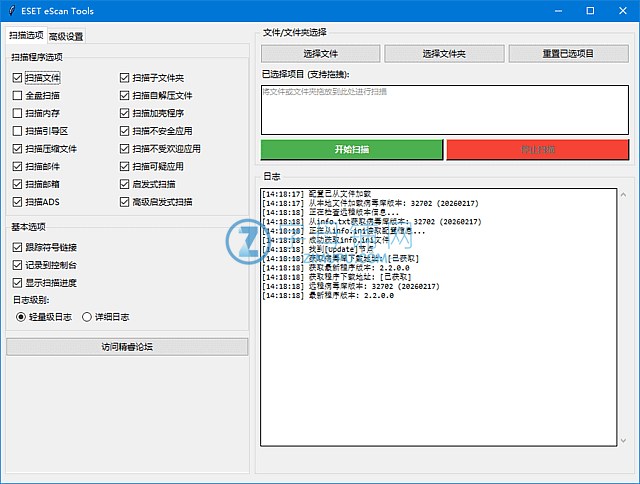This screenshot has width=640, height=484.
Task: Click the ESET eScan Tools title bar icon
Action: click(x=11, y=10)
